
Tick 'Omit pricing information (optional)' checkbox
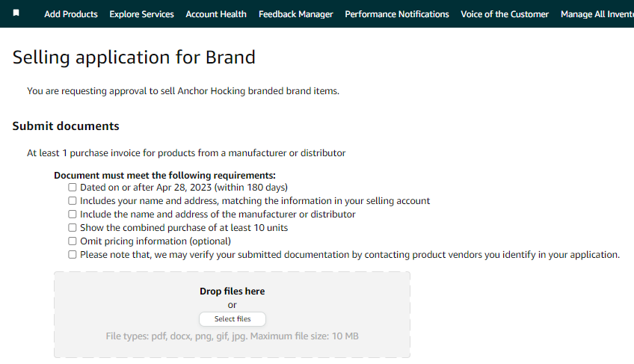point(73,241)
